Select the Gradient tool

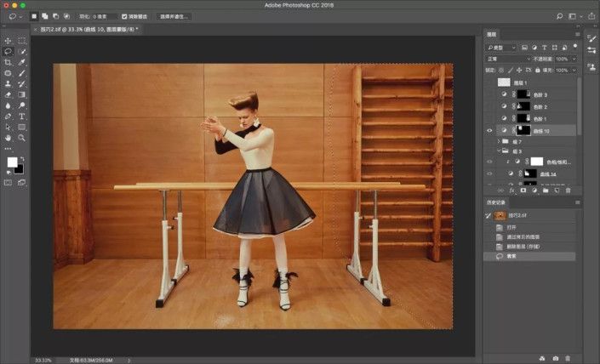(22, 94)
